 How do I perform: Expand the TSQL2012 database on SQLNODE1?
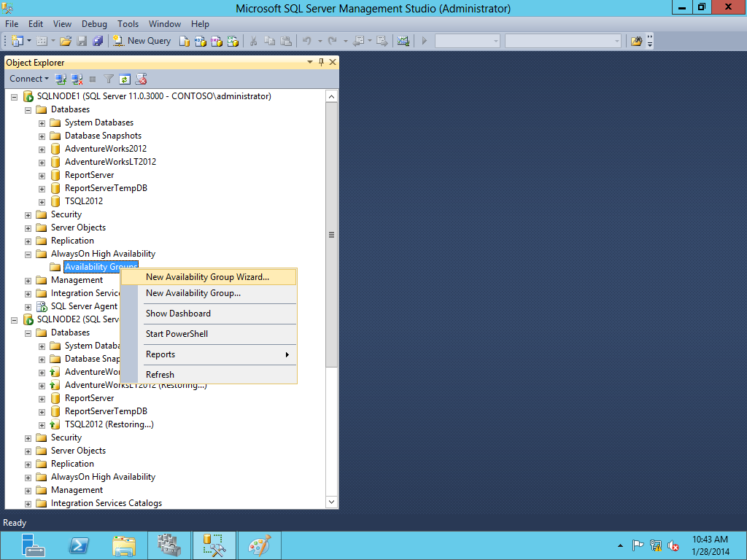pos(42,202)
